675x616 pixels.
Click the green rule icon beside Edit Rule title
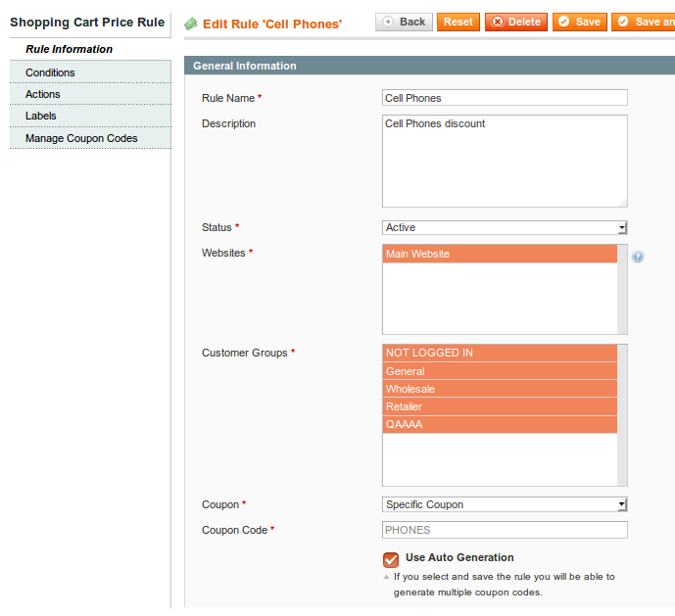point(190,23)
